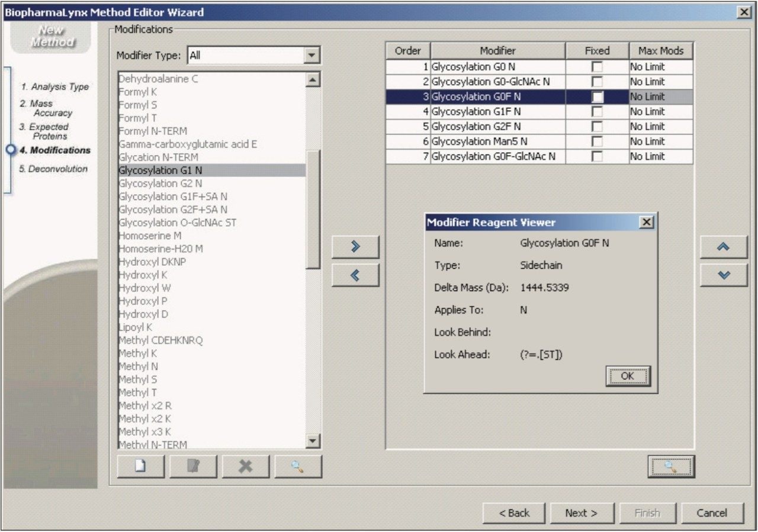The width and height of the screenshot is (758, 532).
Task: Select Lipoyl K in modifier list
Action: tap(211, 327)
